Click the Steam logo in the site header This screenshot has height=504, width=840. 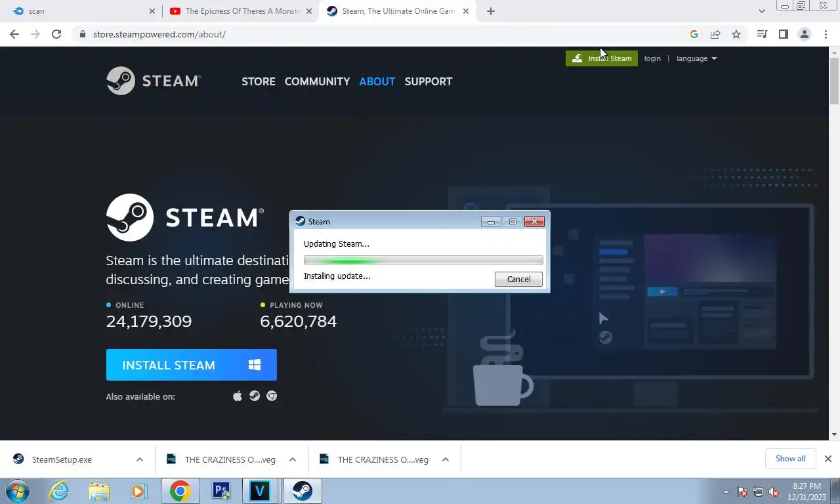(154, 81)
